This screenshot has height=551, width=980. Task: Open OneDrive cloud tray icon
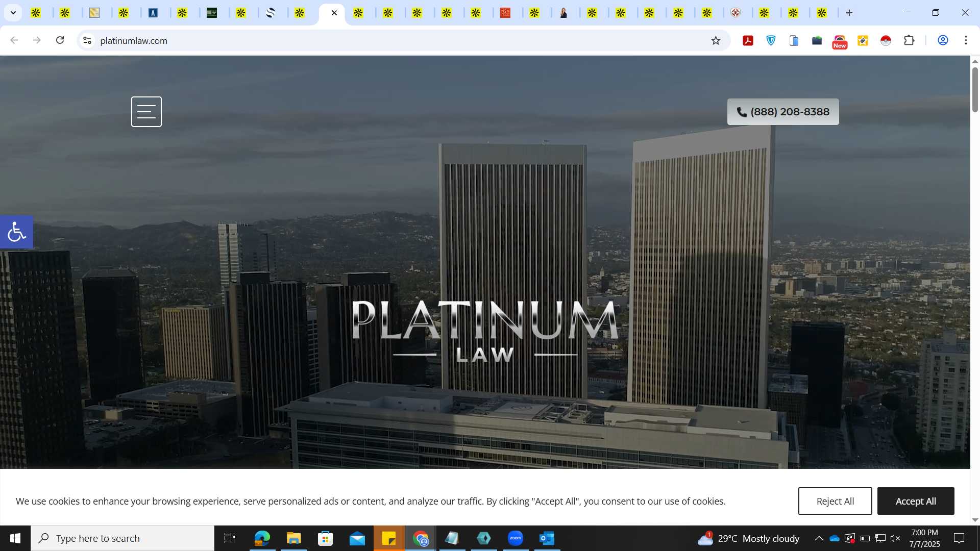[x=835, y=538]
